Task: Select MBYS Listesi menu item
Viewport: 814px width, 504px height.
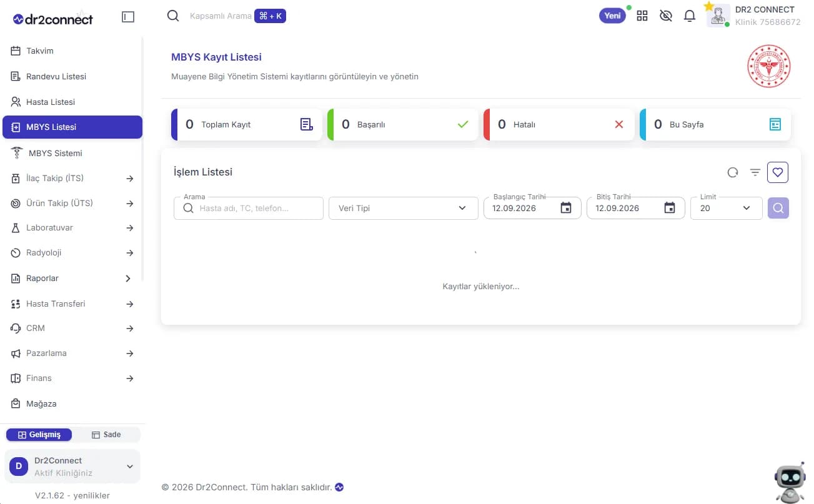Action: [72, 127]
